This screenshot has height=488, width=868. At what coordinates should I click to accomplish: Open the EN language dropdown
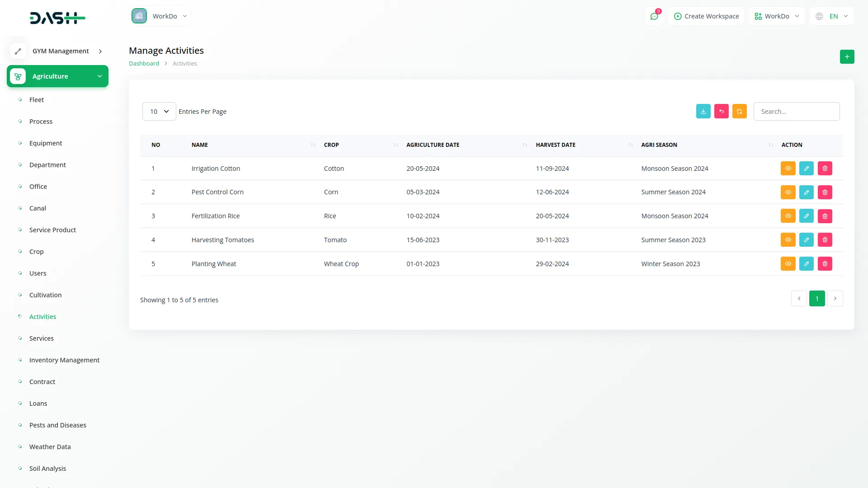coord(832,16)
